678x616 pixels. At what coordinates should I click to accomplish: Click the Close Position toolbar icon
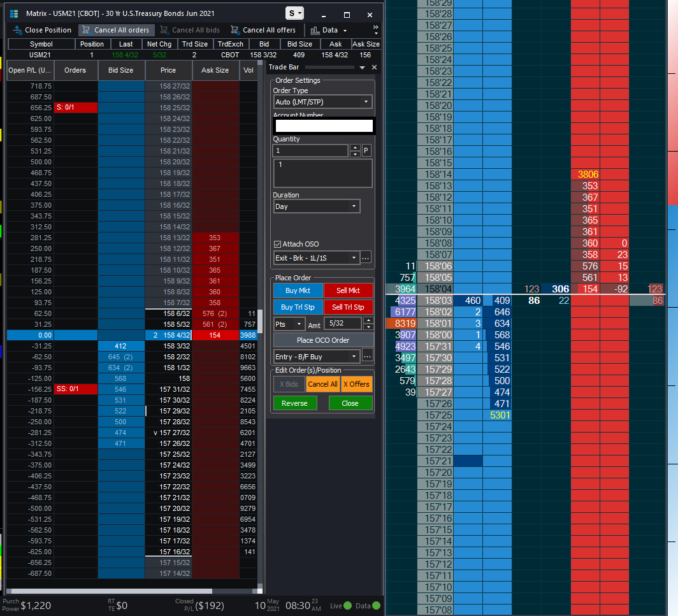(17, 30)
